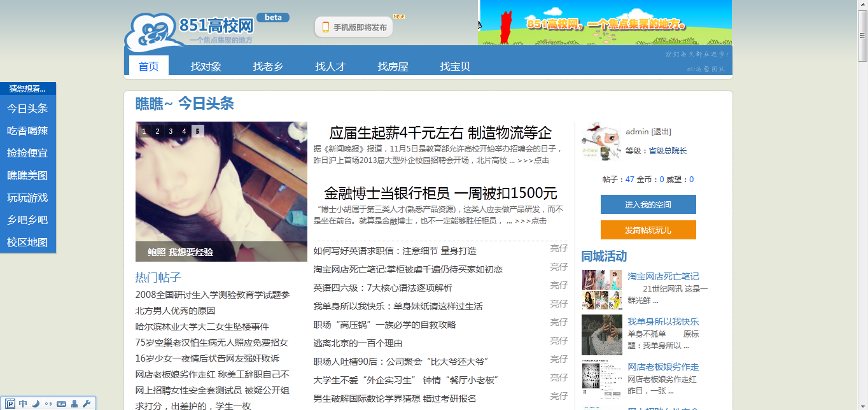Select 瞧瞧美图 in the left sidebar
868x410 pixels.
click(28, 175)
